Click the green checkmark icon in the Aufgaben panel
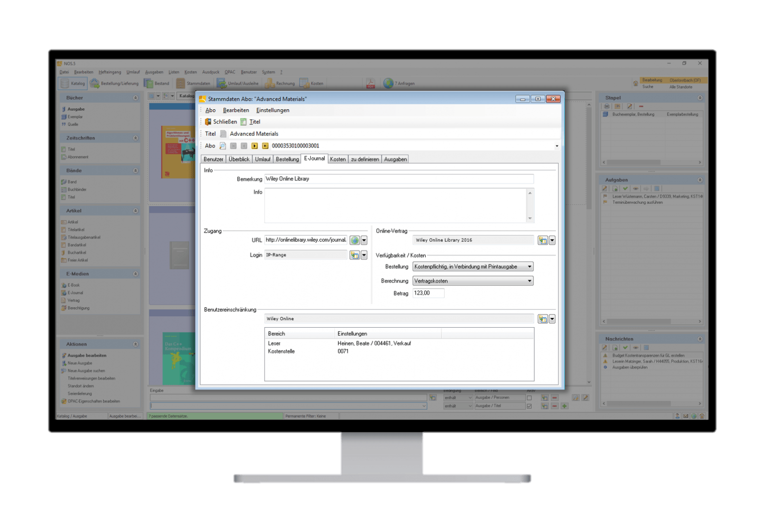760x532 pixels. coord(625,189)
